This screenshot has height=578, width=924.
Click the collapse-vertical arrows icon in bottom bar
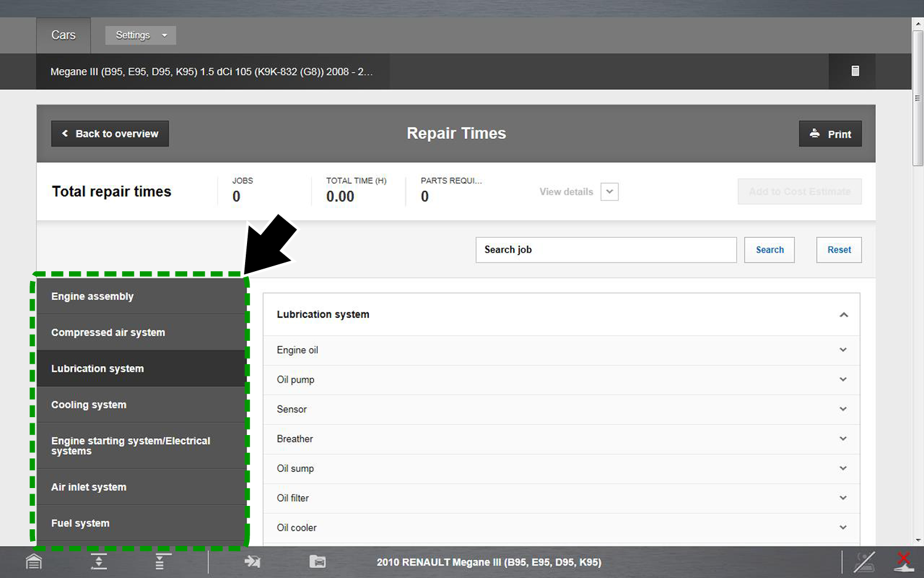pyautogui.click(x=99, y=561)
